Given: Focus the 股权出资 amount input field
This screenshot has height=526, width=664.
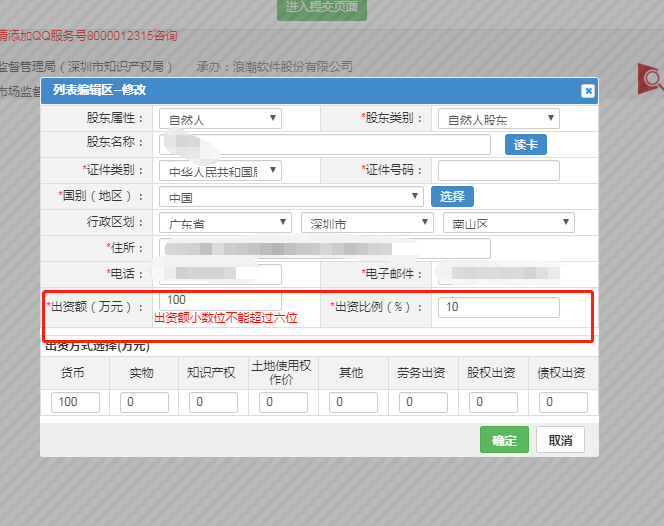Looking at the screenshot, I should pos(493,402).
